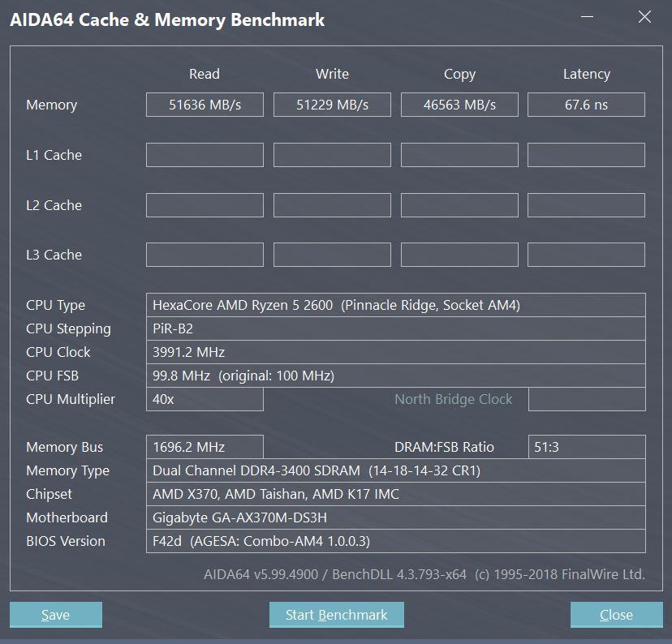Click the Write column header
The image size is (672, 644).
(x=332, y=74)
